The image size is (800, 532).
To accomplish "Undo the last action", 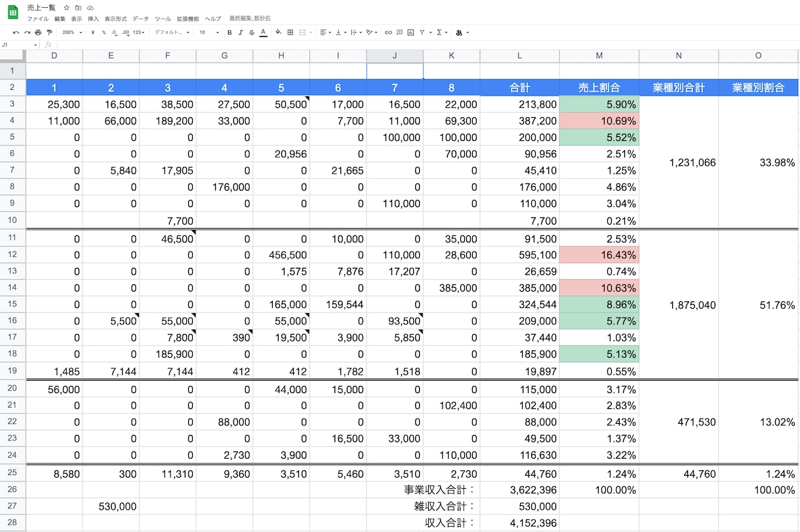I will pos(16,32).
